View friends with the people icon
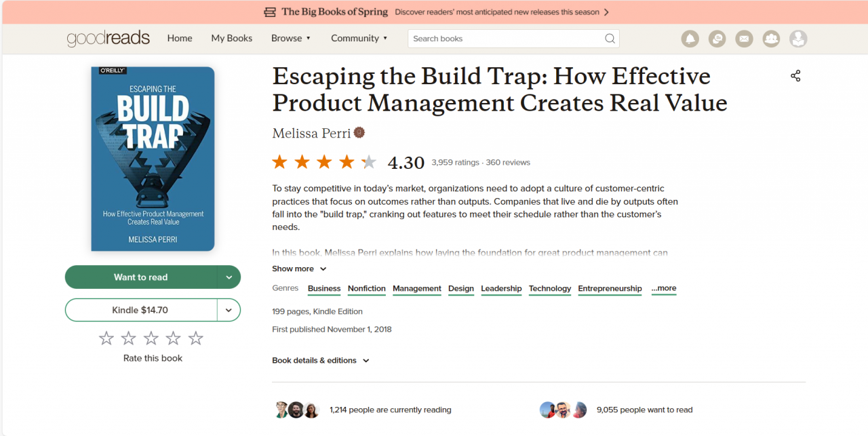The height and width of the screenshot is (436, 868). click(771, 39)
